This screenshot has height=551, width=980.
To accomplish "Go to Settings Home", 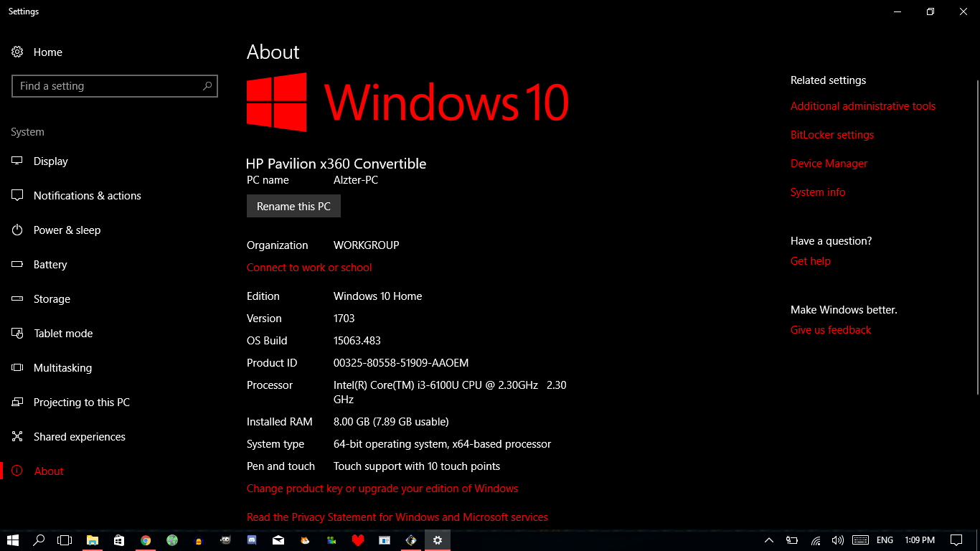I will pyautogui.click(x=37, y=52).
